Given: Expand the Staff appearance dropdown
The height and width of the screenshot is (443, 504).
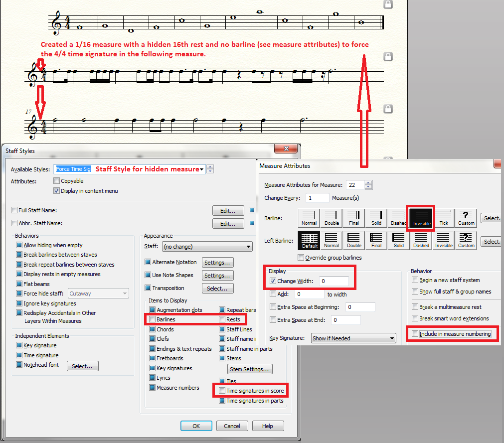Looking at the screenshot, I should pos(207,247).
